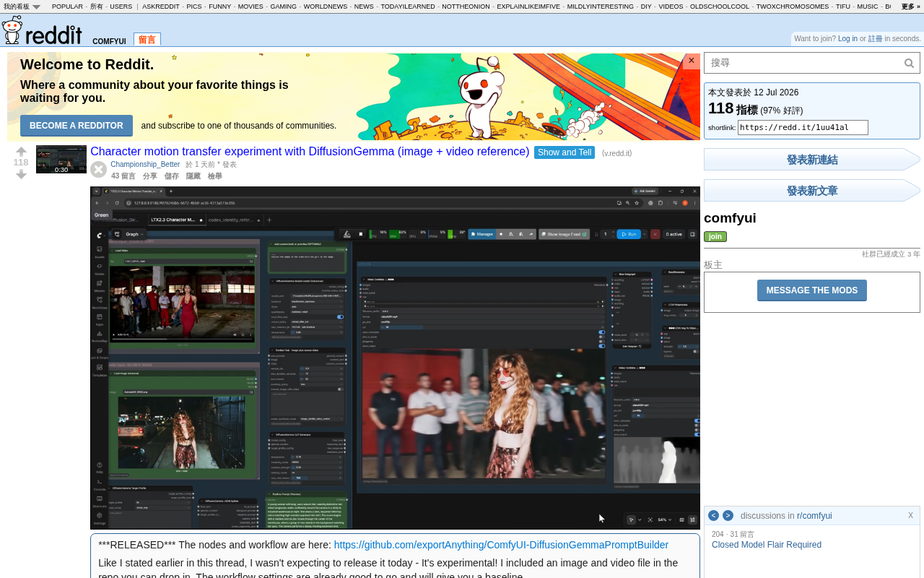The height and width of the screenshot is (578, 924).
Task: Go to DIY from top bar
Action: click(x=646, y=7)
